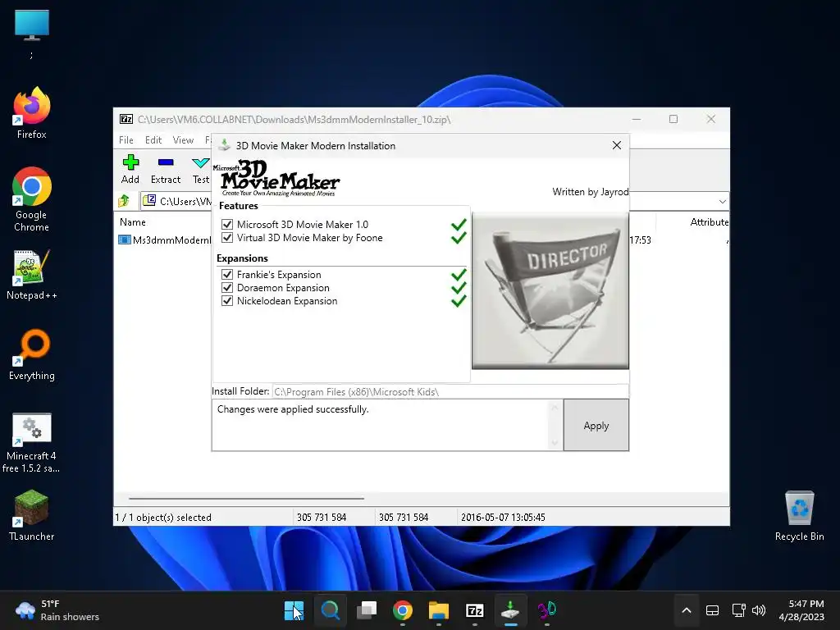Viewport: 840px width, 630px height.
Task: Open the weather widget on the taskbar
Action: pyautogui.click(x=57, y=610)
